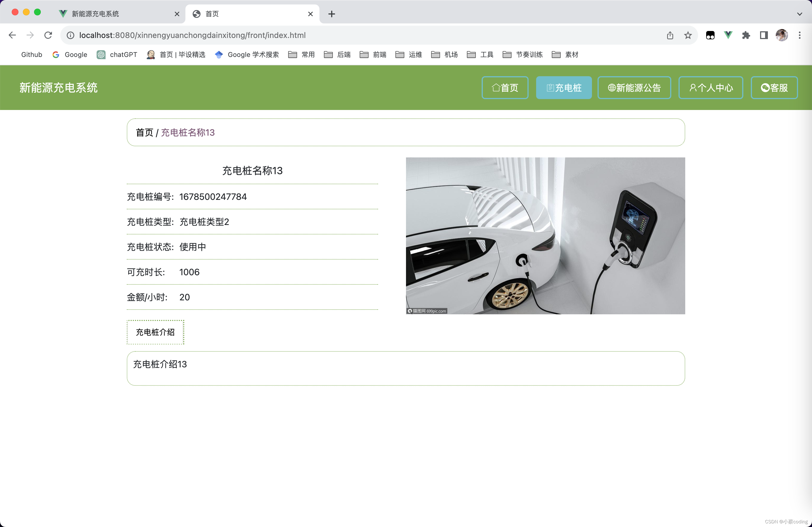This screenshot has height=527, width=812.
Task: Open the 常用 bookmark folder
Action: (302, 55)
